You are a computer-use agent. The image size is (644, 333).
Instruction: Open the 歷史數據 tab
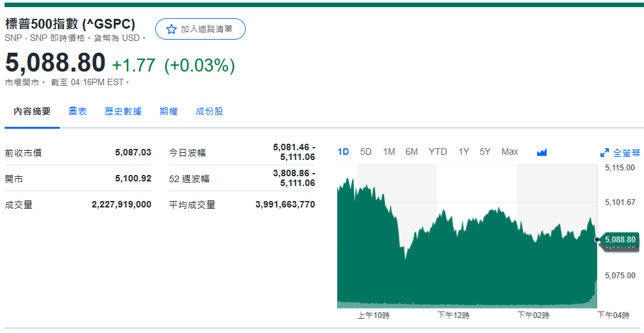click(123, 111)
